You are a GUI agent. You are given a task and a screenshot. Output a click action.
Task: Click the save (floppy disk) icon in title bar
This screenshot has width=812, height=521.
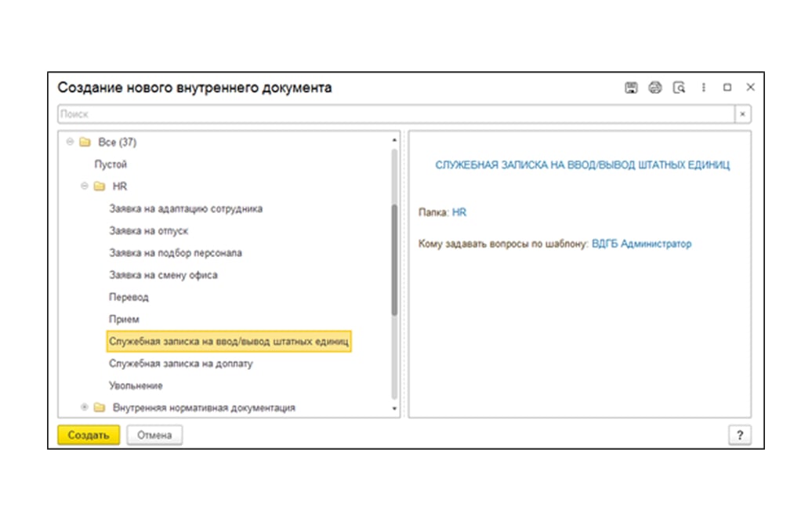point(630,88)
